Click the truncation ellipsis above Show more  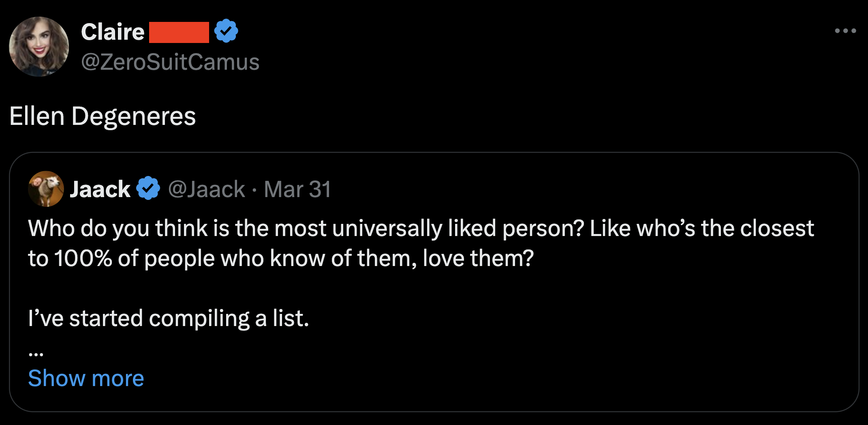36,354
